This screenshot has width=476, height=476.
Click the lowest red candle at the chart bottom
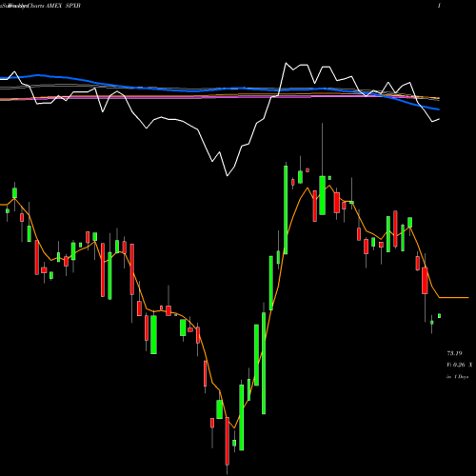(x=228, y=441)
